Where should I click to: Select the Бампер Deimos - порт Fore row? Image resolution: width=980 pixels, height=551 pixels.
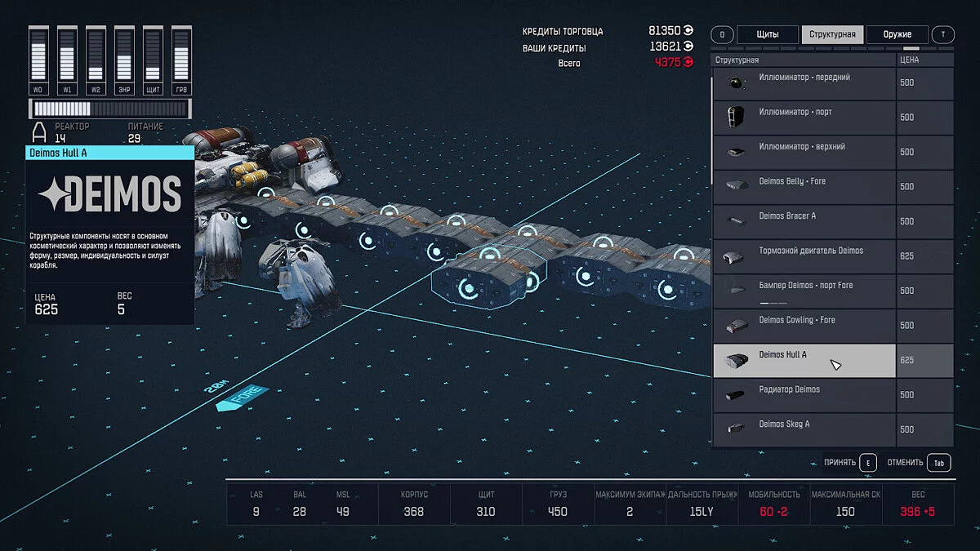[804, 291]
